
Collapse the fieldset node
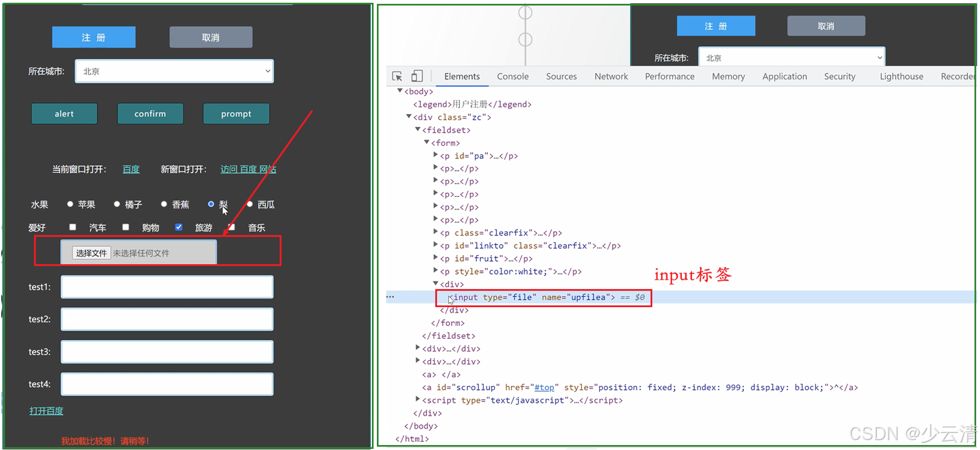click(418, 129)
